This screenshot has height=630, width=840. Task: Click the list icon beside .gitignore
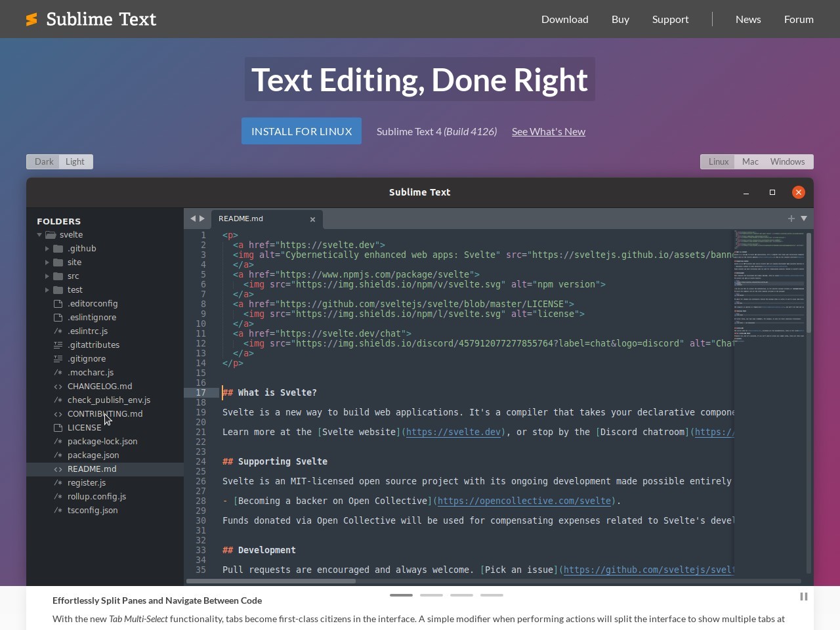(x=56, y=358)
